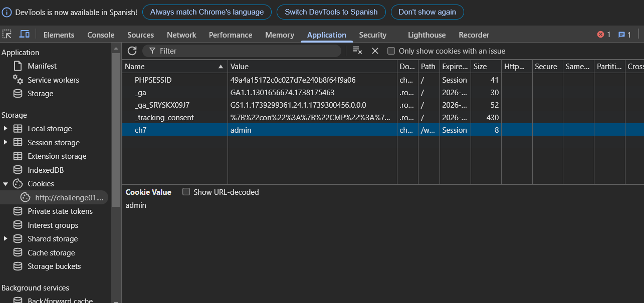
Task: Open the red errors counter icon
Action: (603, 35)
